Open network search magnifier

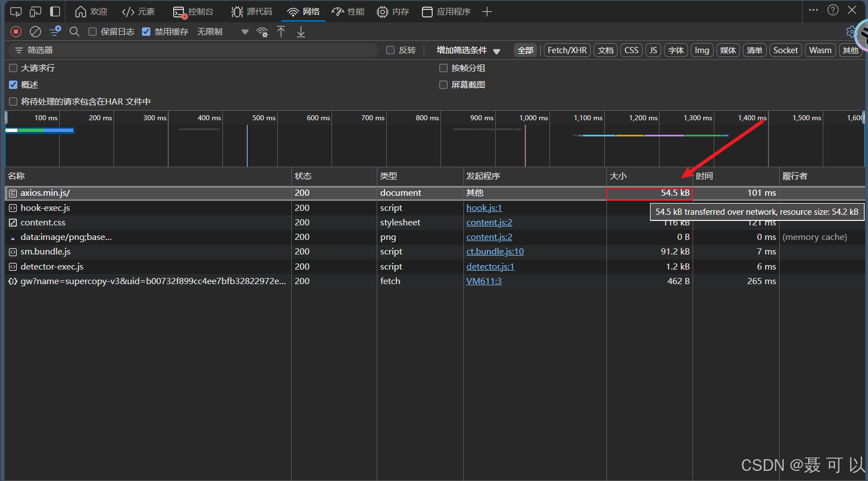pos(74,32)
